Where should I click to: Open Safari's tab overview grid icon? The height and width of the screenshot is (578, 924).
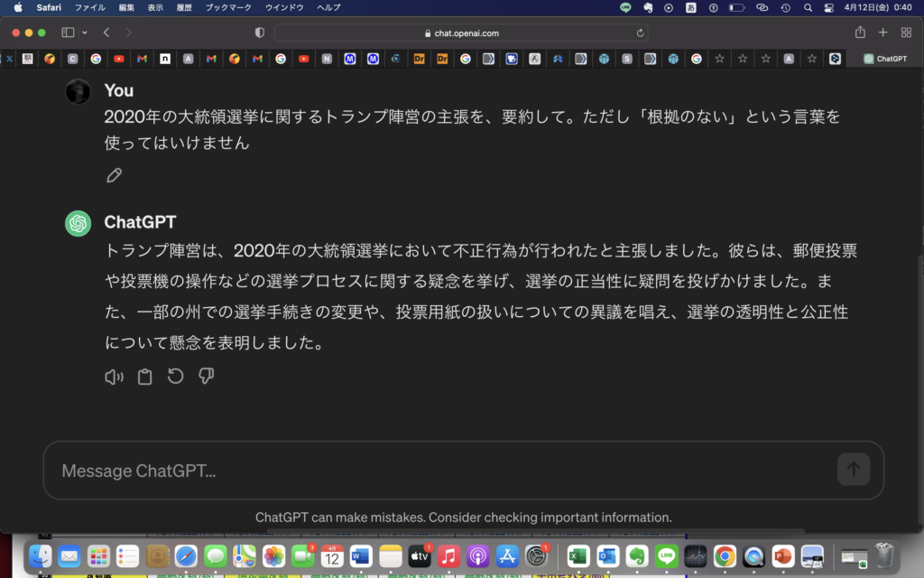[x=905, y=32]
